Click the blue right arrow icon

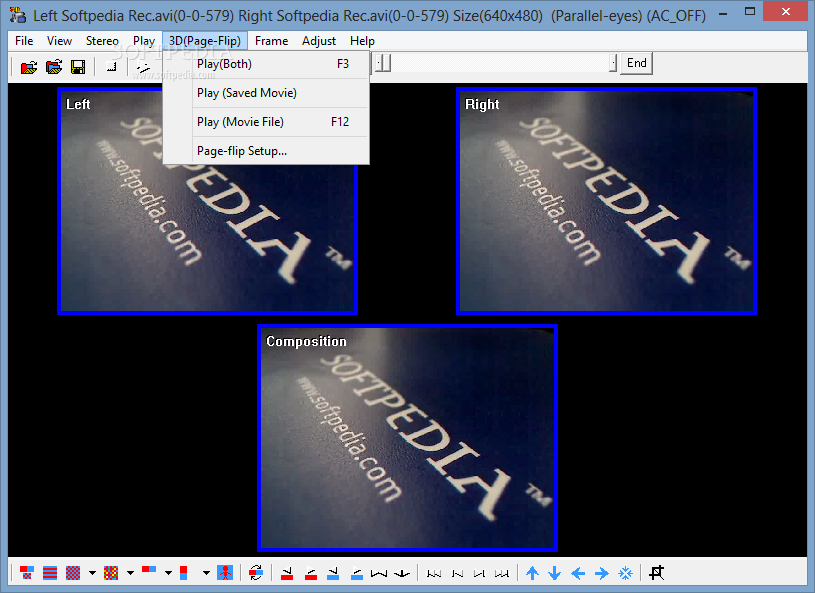(x=601, y=573)
